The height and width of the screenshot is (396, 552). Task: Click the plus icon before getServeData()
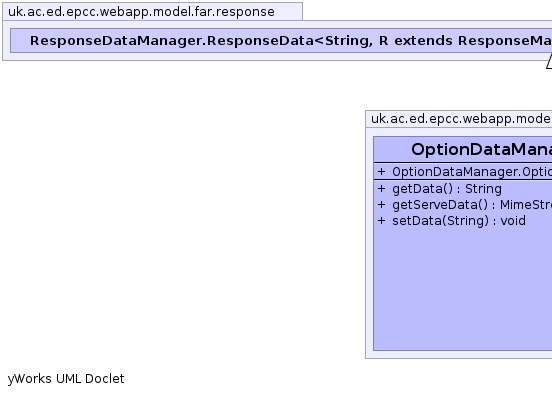coord(381,205)
